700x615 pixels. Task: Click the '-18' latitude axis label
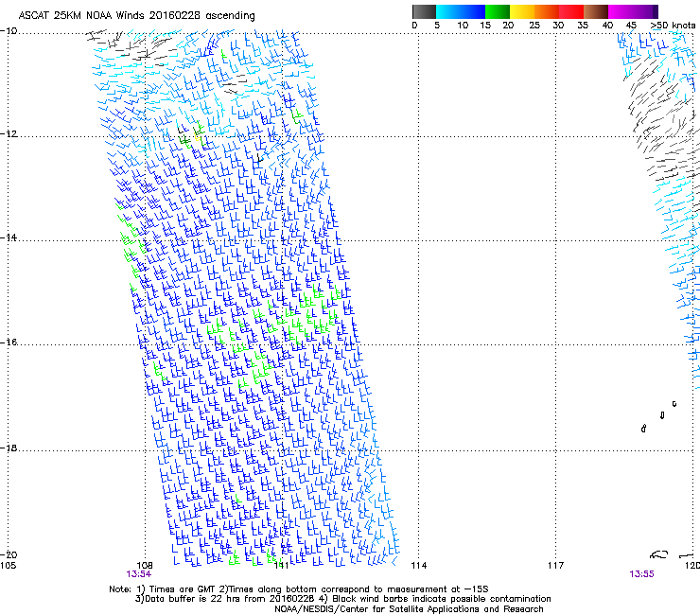click(9, 448)
